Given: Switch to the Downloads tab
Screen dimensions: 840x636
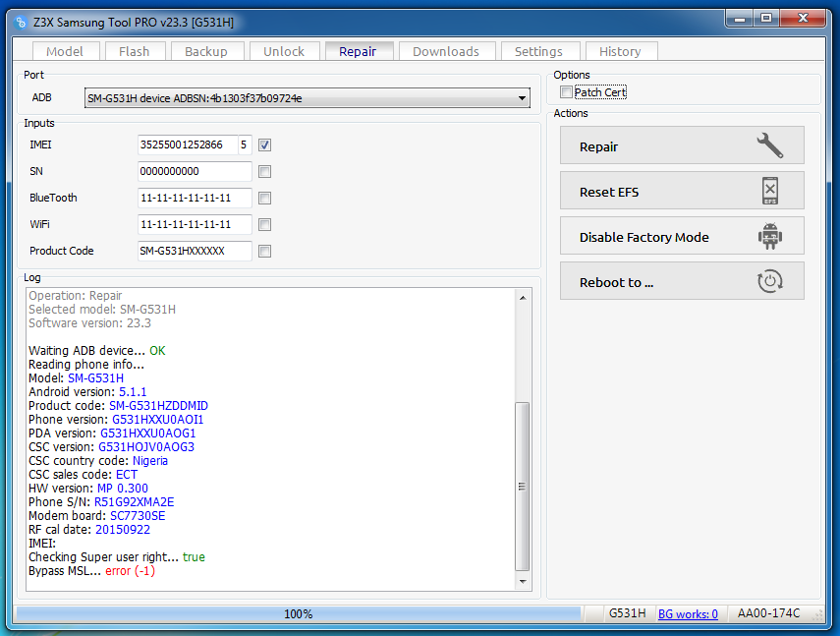Looking at the screenshot, I should click(446, 51).
